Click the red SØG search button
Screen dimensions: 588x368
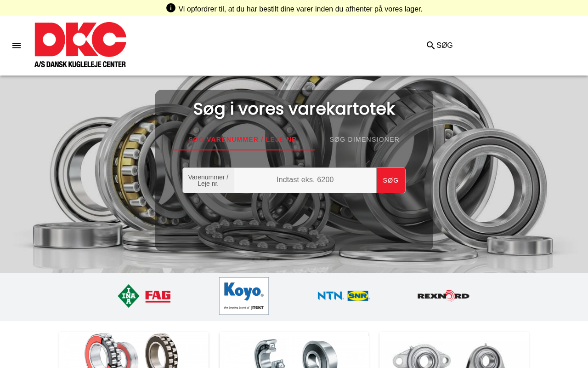pos(391,180)
